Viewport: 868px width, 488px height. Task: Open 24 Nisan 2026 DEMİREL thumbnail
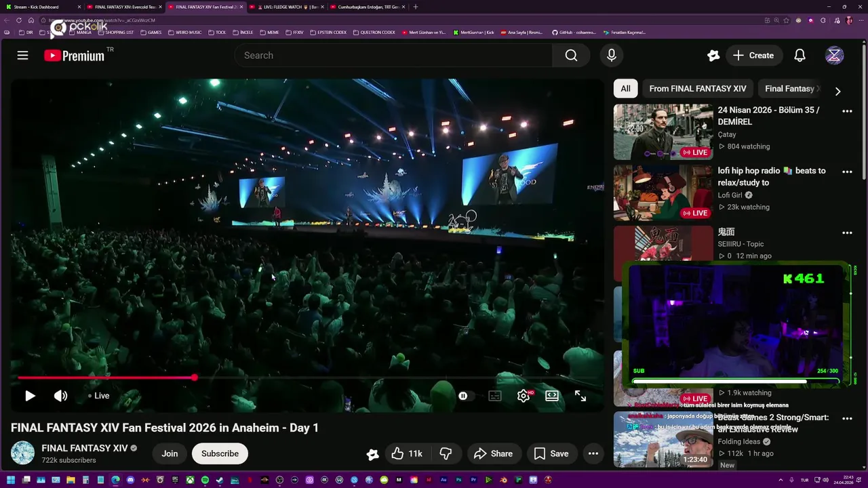pyautogui.click(x=663, y=131)
